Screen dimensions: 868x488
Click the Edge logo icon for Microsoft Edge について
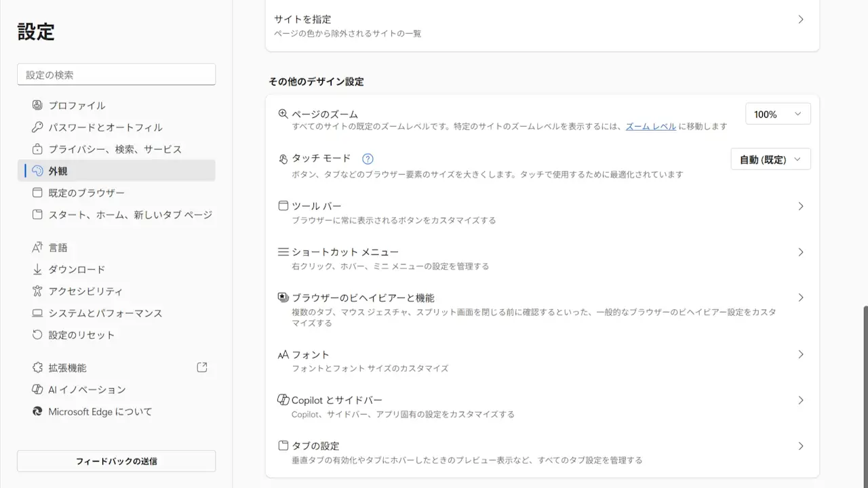(x=37, y=411)
